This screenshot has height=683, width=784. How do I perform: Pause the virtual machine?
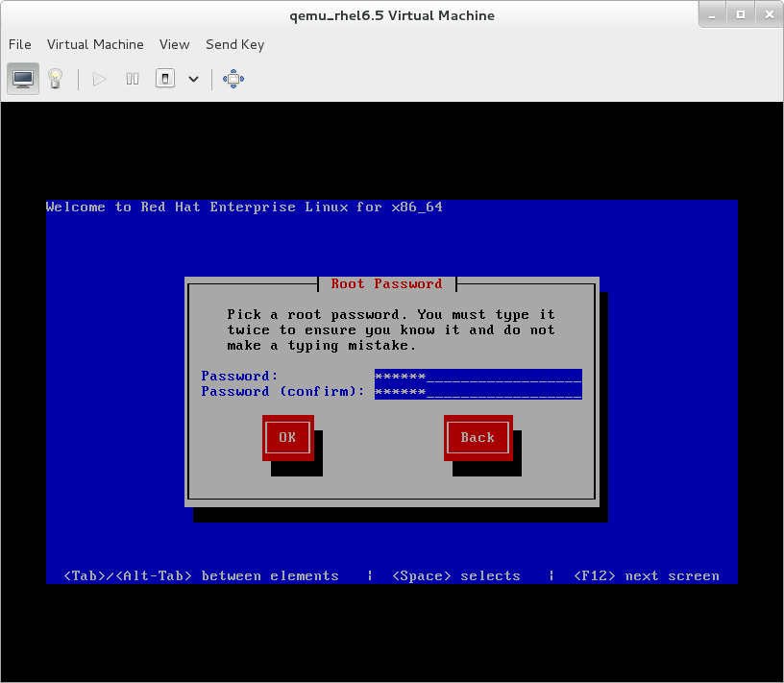[x=133, y=79]
